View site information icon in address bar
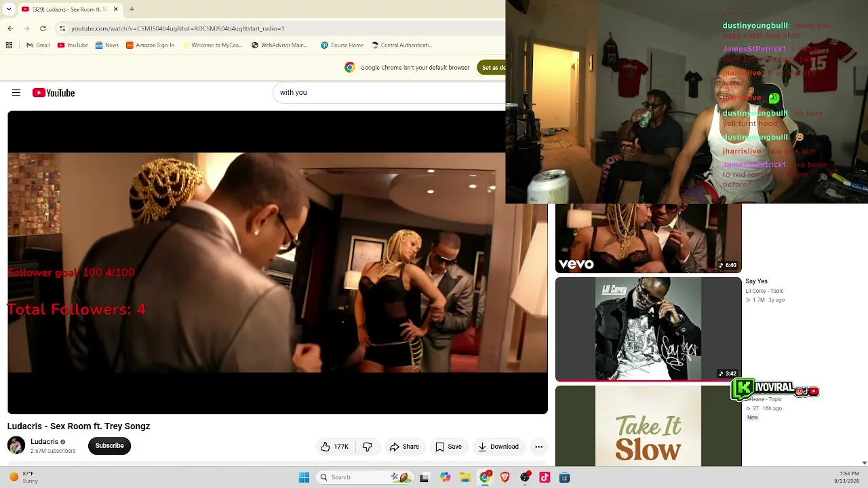 (62, 28)
